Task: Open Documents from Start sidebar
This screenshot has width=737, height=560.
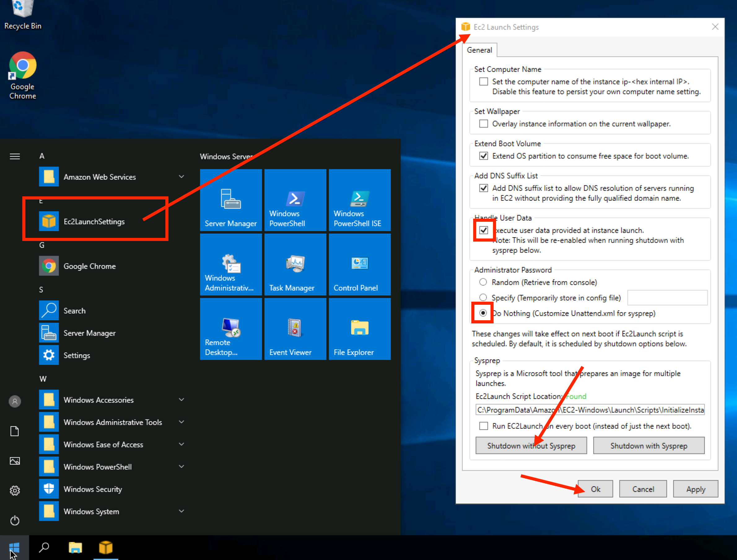Action: click(15, 431)
